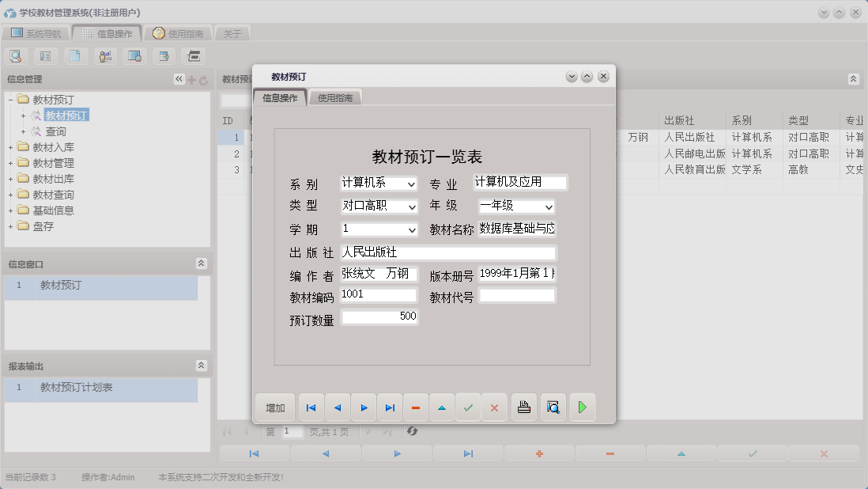Select the screen settings toolbar icon
Screen dimensions: 868x489
pyautogui.click(x=134, y=56)
